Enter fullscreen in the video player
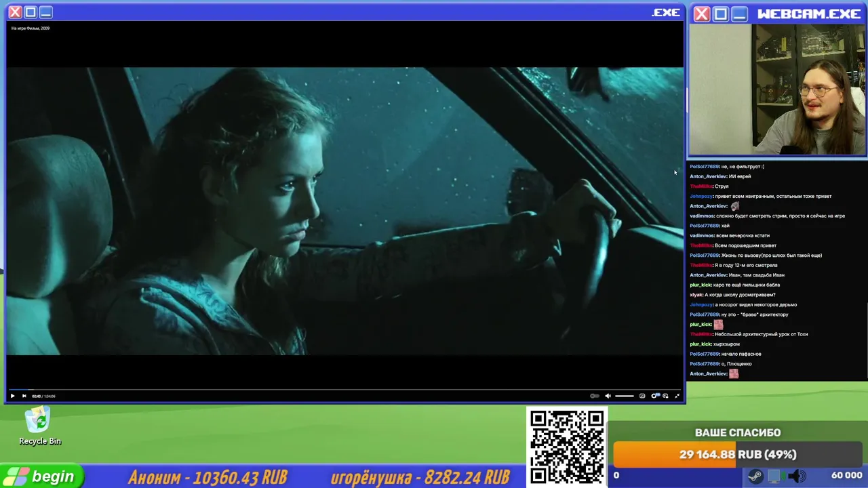Screen dimensions: 868x488 tap(677, 396)
